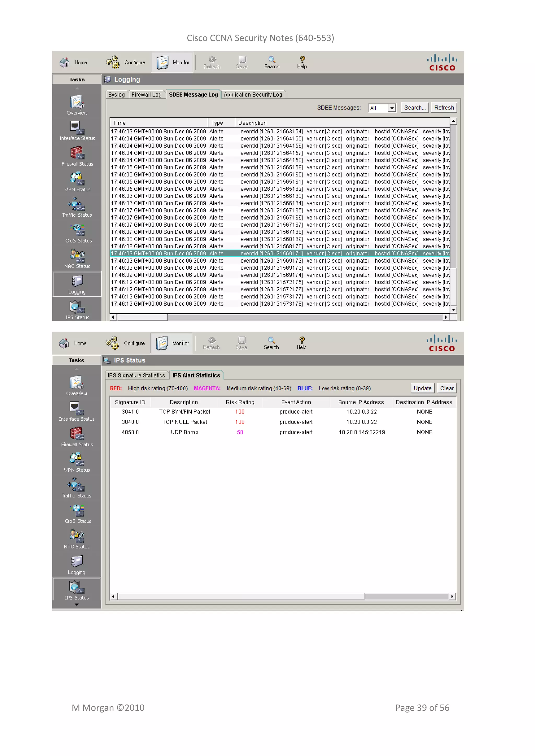Image resolution: width=535 pixels, height=756 pixels.
Task: Click the Clear button in IPS Alert Statistics
Action: pyautogui.click(x=447, y=388)
